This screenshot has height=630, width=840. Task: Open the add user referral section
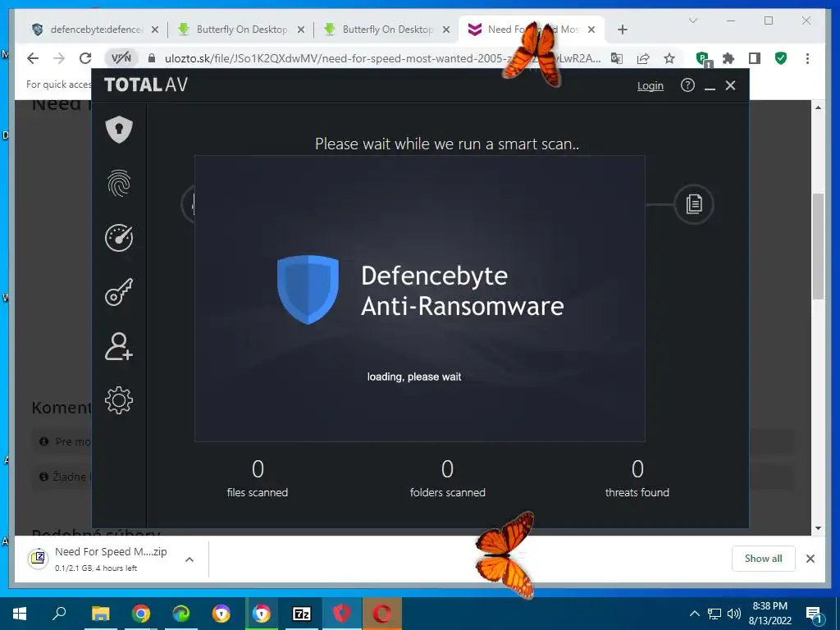(x=119, y=346)
